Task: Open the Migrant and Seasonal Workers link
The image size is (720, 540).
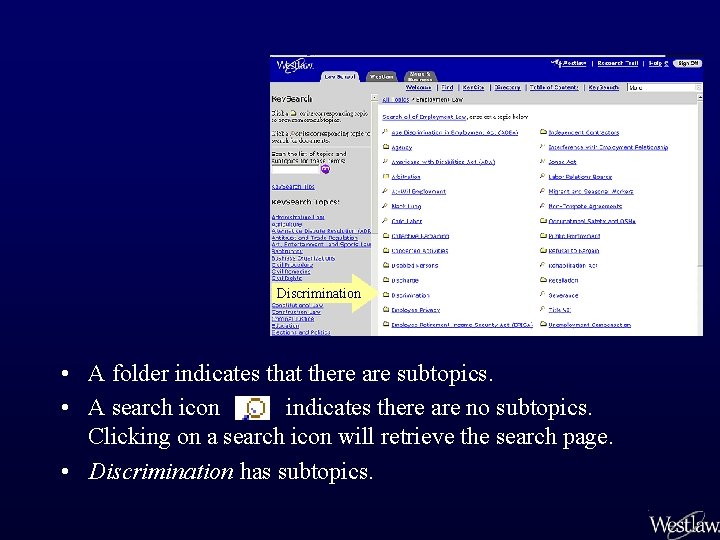Action: [591, 191]
